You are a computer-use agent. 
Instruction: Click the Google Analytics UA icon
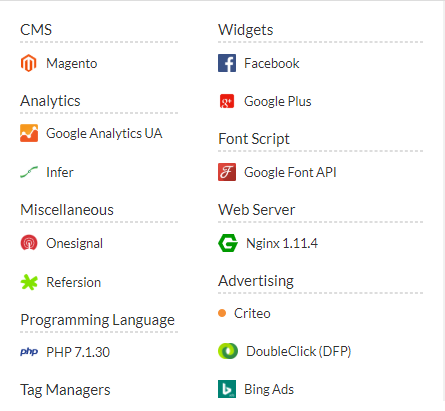(x=29, y=133)
